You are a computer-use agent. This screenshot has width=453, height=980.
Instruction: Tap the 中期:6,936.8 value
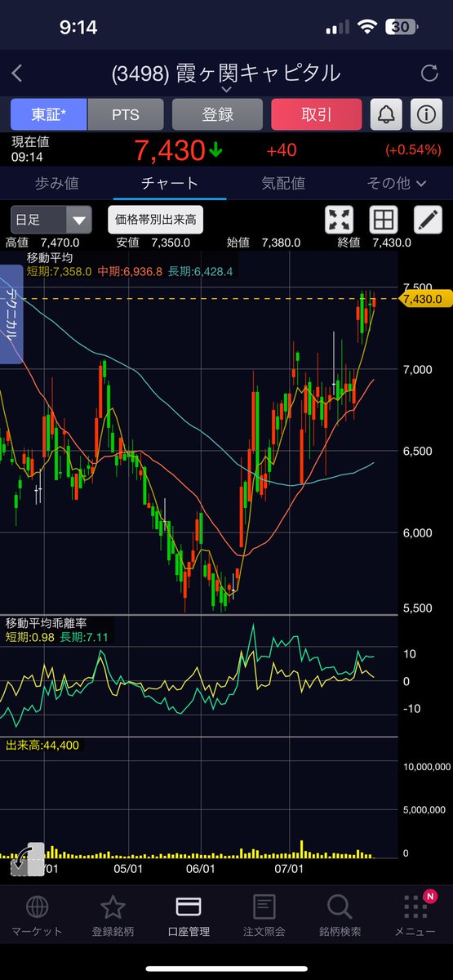(131, 271)
